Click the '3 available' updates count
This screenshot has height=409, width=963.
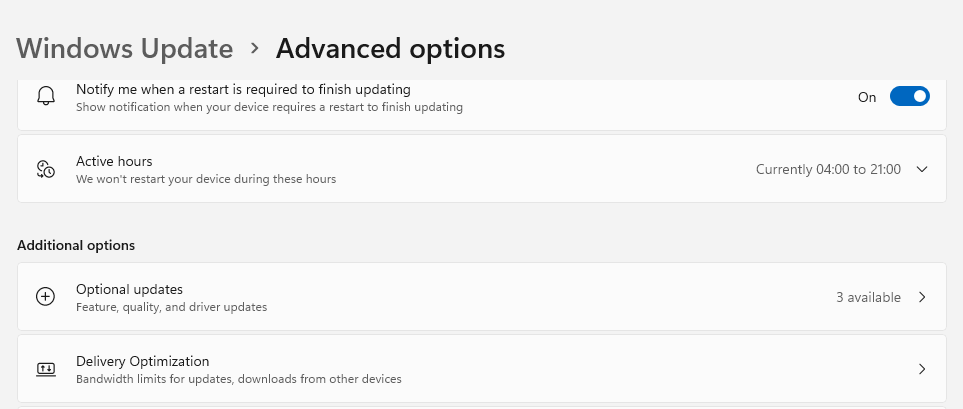pos(868,297)
